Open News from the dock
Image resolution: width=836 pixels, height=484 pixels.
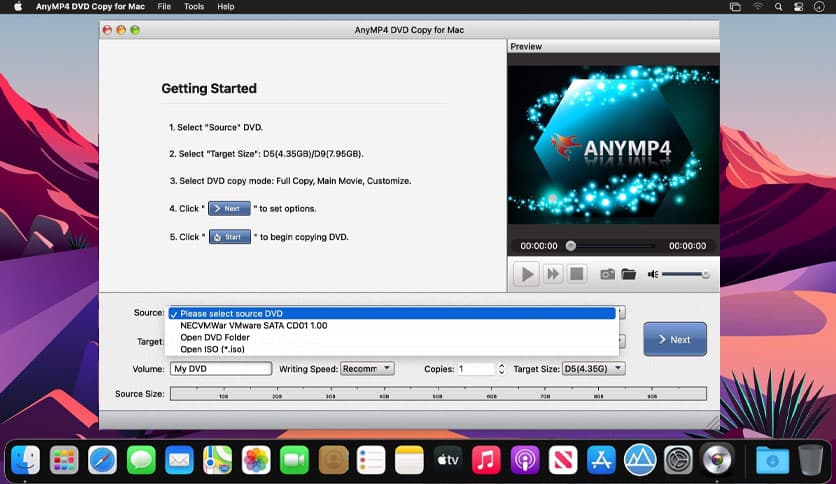(x=563, y=459)
